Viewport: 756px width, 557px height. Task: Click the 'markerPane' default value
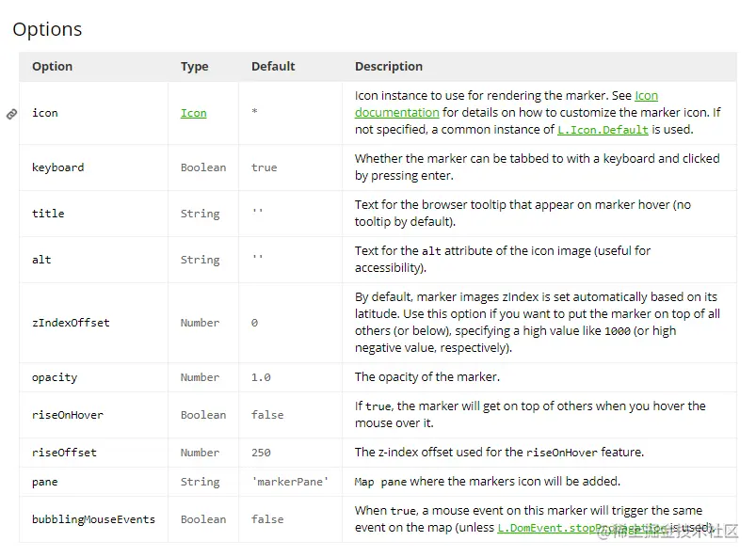click(x=290, y=482)
